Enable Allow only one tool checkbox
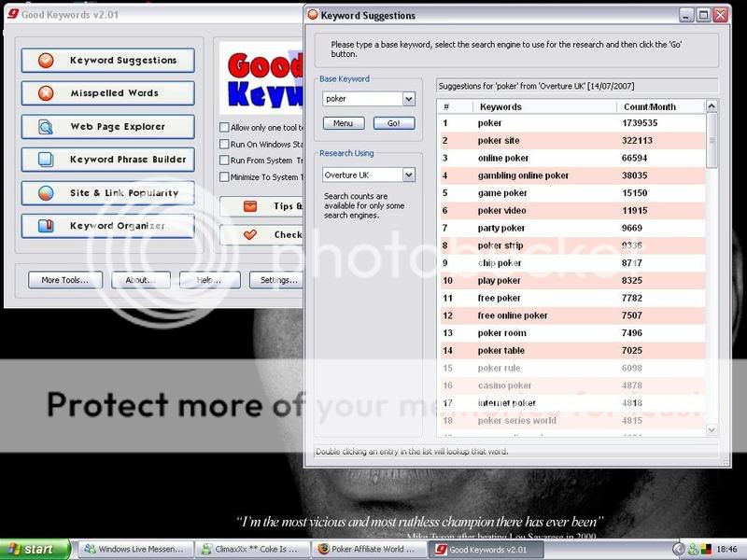Image resolution: width=747 pixels, height=560 pixels. pos(224,128)
